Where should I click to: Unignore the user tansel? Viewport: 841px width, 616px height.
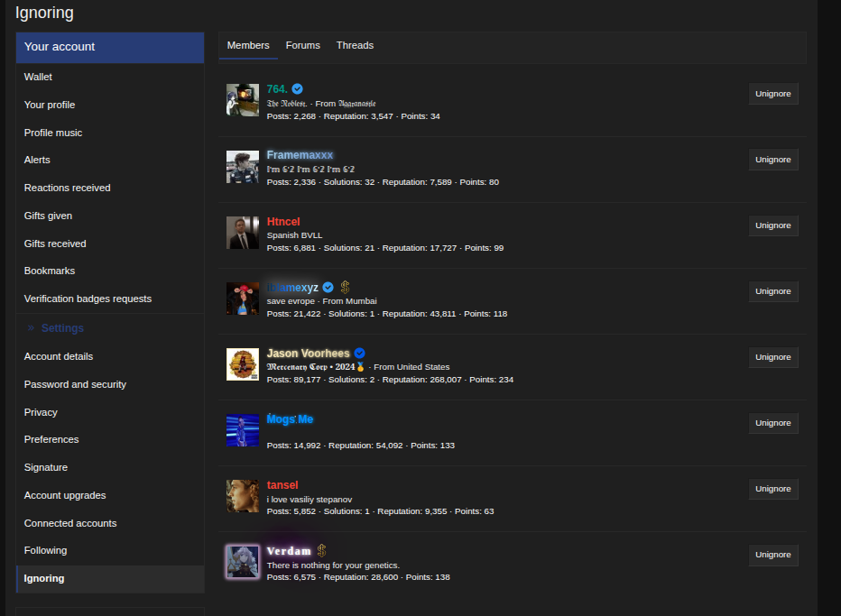(772, 489)
